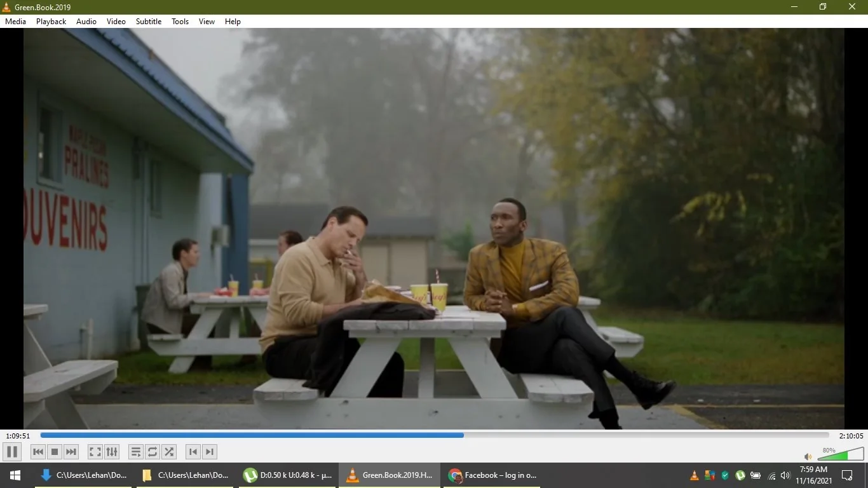Click the VLC cone icon in title bar
868x488 pixels.
pyautogui.click(x=6, y=7)
